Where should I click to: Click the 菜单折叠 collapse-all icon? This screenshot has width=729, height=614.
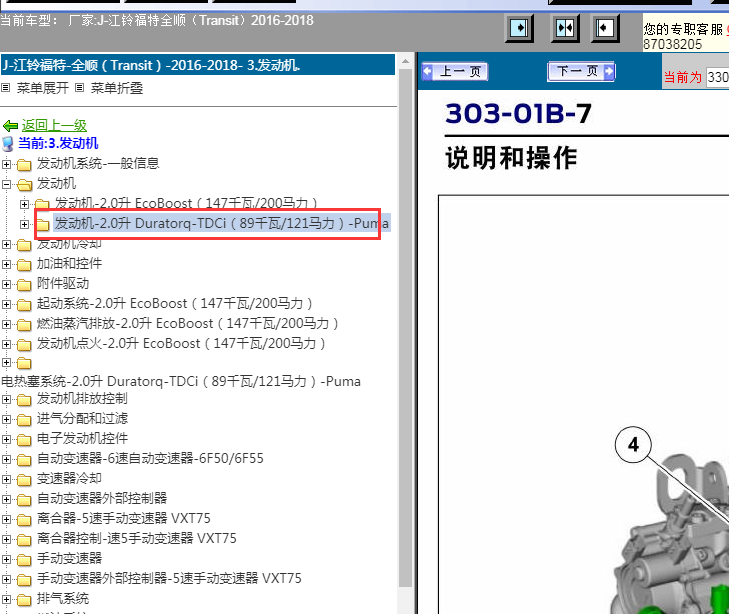(x=80, y=87)
